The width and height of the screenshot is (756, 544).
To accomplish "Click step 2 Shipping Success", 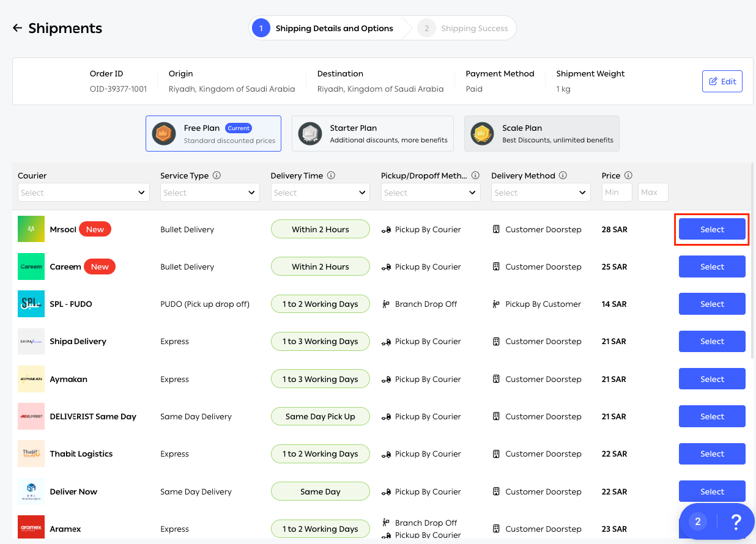I will [x=464, y=28].
